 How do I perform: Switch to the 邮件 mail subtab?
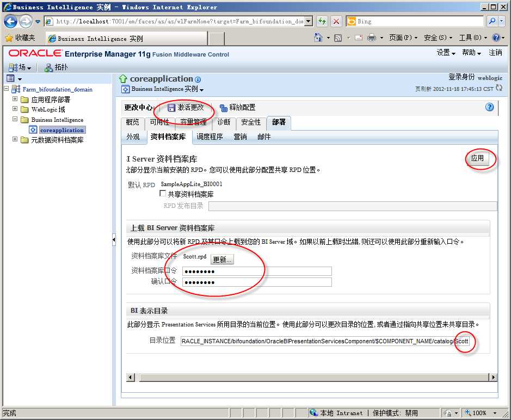pyautogui.click(x=264, y=137)
